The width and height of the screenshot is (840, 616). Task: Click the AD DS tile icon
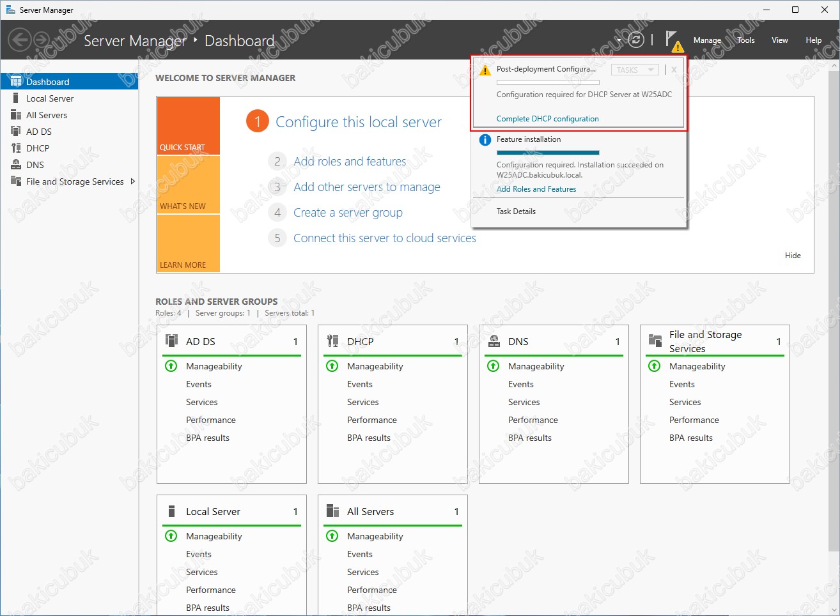(x=171, y=341)
